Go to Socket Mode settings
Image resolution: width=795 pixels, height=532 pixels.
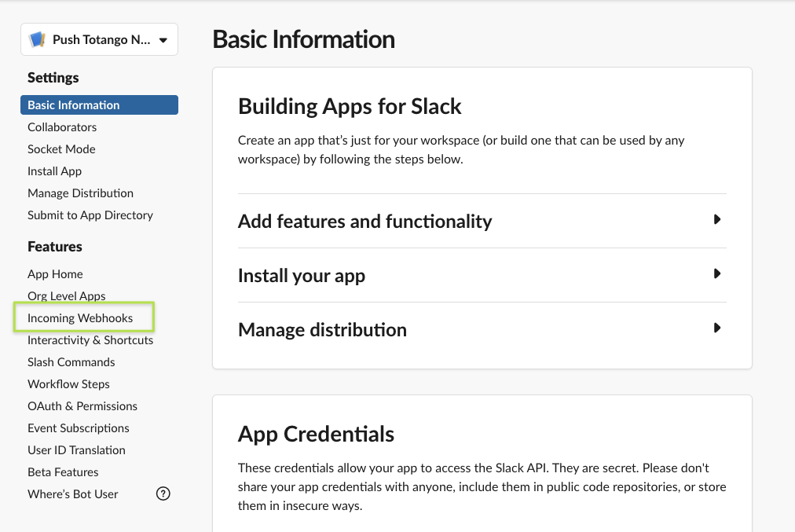coord(61,149)
